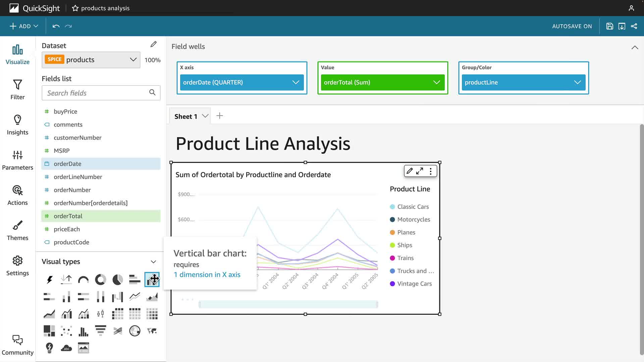
Task: Edit dataset with pencil icon
Action: (153, 44)
